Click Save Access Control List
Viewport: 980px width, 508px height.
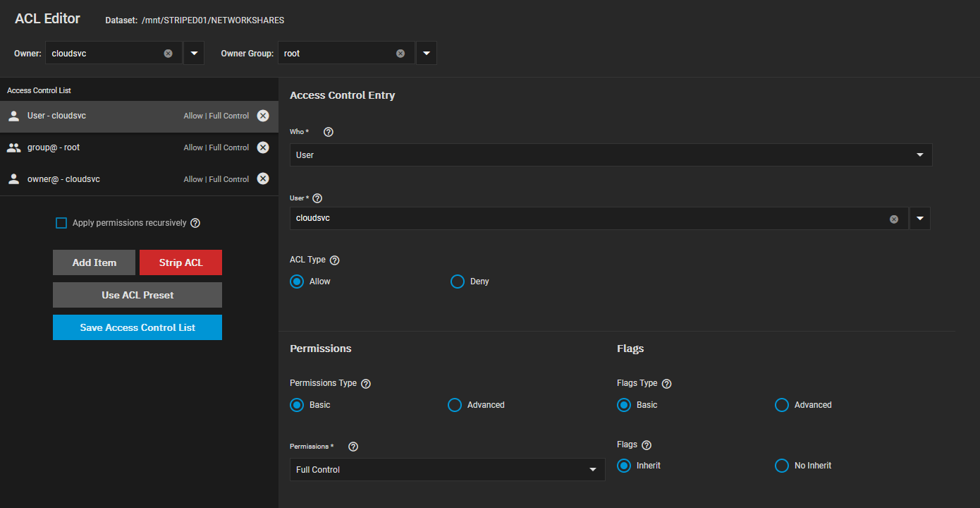(x=137, y=327)
